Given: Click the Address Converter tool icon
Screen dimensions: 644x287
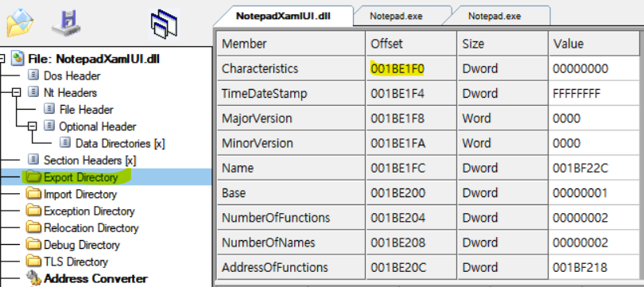Looking at the screenshot, I should pos(33,278).
